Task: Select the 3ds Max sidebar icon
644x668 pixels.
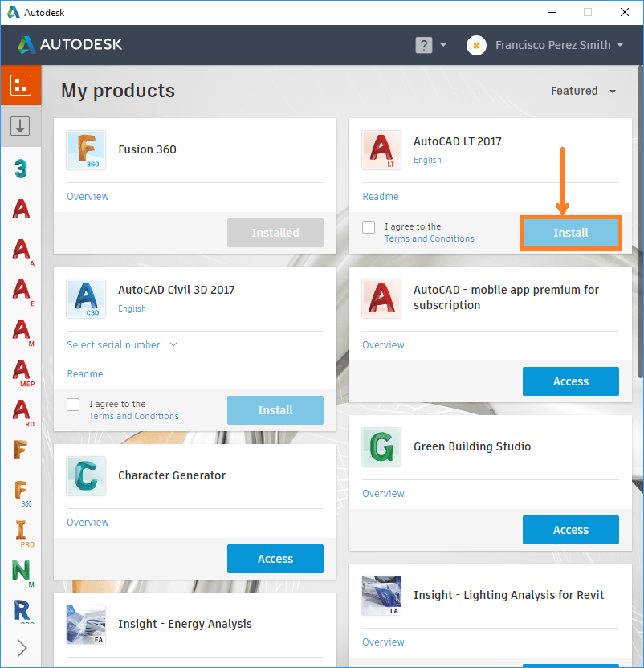Action: pos(20,169)
